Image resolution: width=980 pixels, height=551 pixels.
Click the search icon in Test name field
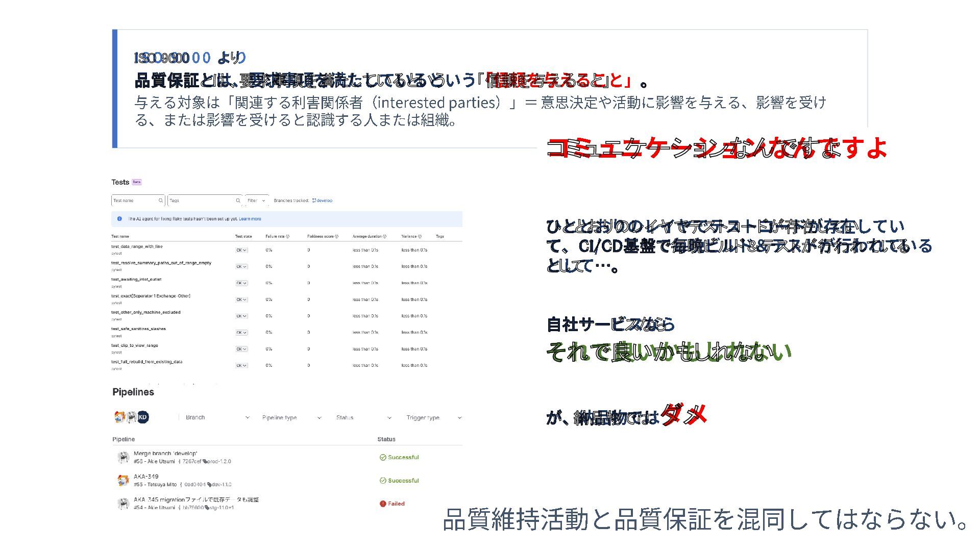(160, 201)
